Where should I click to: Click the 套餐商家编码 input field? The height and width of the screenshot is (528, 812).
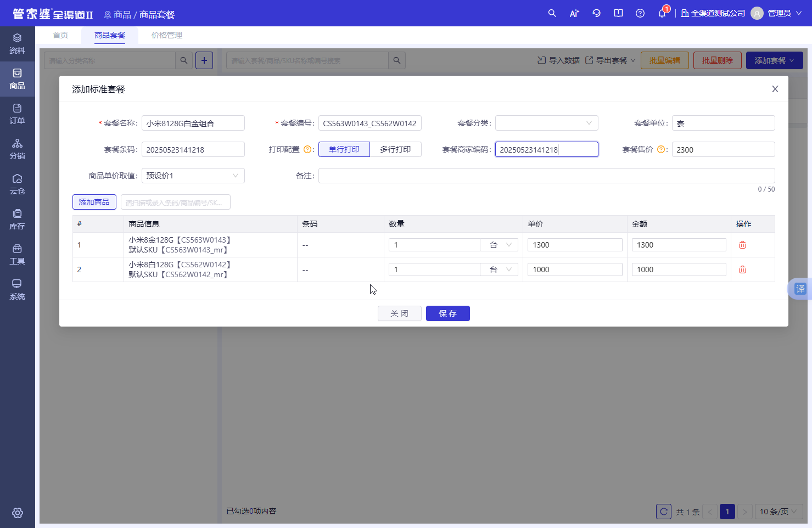547,149
